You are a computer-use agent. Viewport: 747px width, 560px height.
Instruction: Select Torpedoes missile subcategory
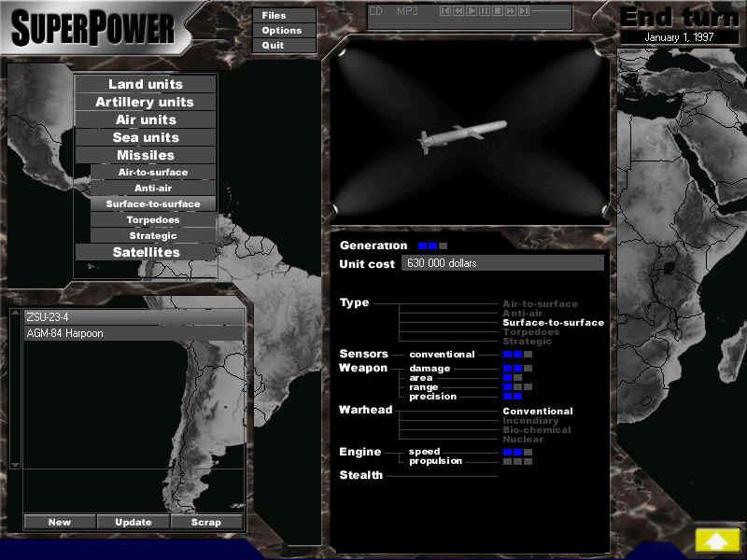[153, 219]
